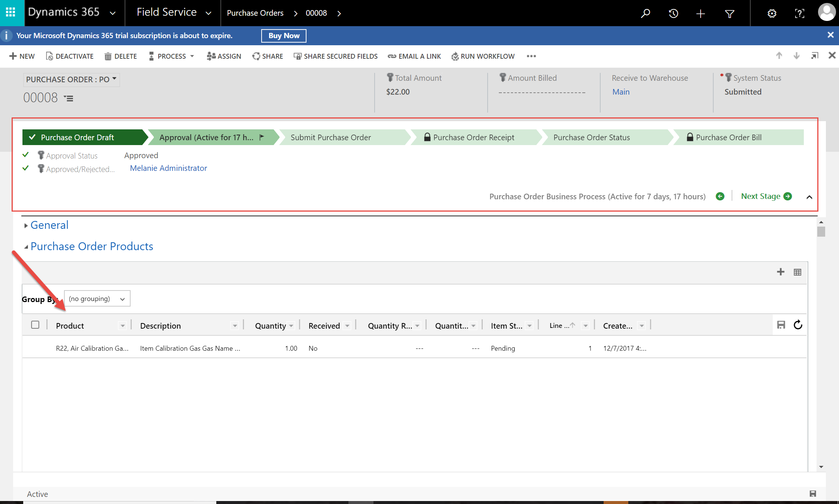Toggle the select-all rows checkbox

tap(35, 325)
